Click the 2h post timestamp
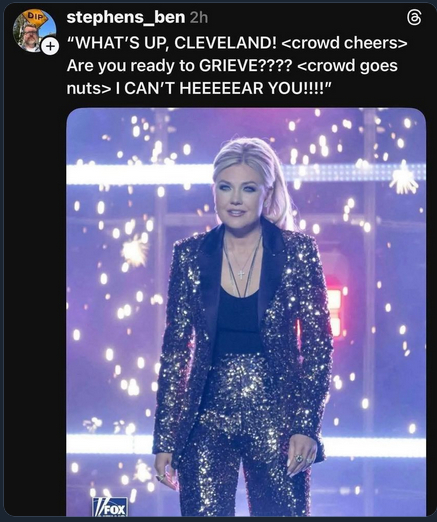This screenshot has height=522, width=437. (x=198, y=18)
